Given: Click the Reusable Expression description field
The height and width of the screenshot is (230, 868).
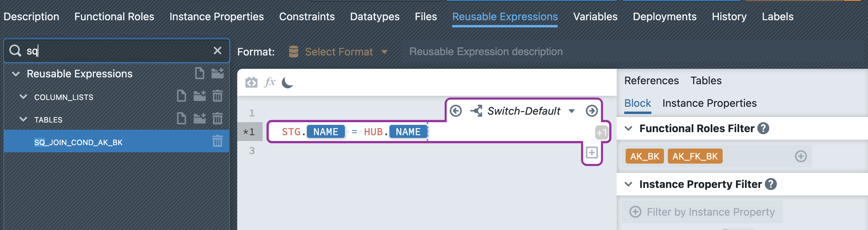Looking at the screenshot, I should 486,52.
